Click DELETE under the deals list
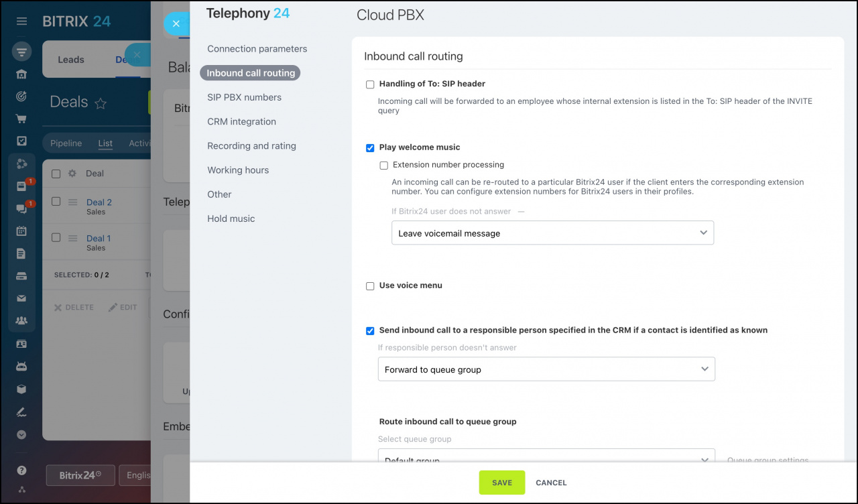This screenshot has width=858, height=504. 74,308
